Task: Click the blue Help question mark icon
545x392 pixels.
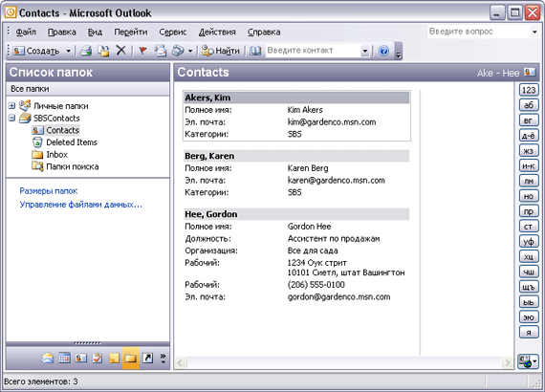Action: 383,51
